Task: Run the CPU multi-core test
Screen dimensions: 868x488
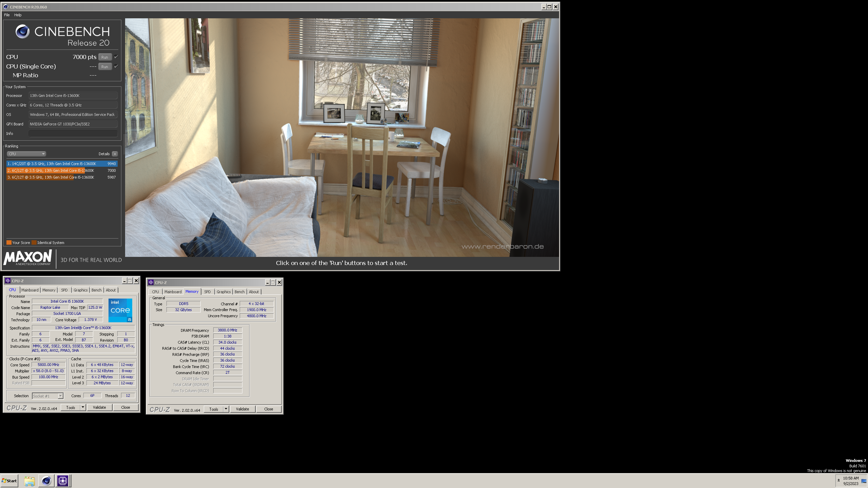Action: [x=105, y=57]
